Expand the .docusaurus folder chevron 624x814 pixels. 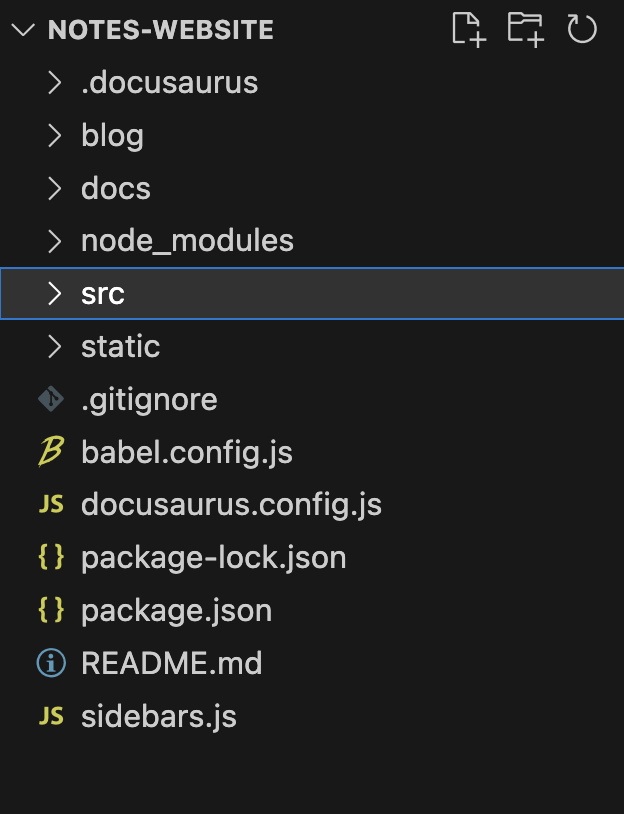pos(55,83)
